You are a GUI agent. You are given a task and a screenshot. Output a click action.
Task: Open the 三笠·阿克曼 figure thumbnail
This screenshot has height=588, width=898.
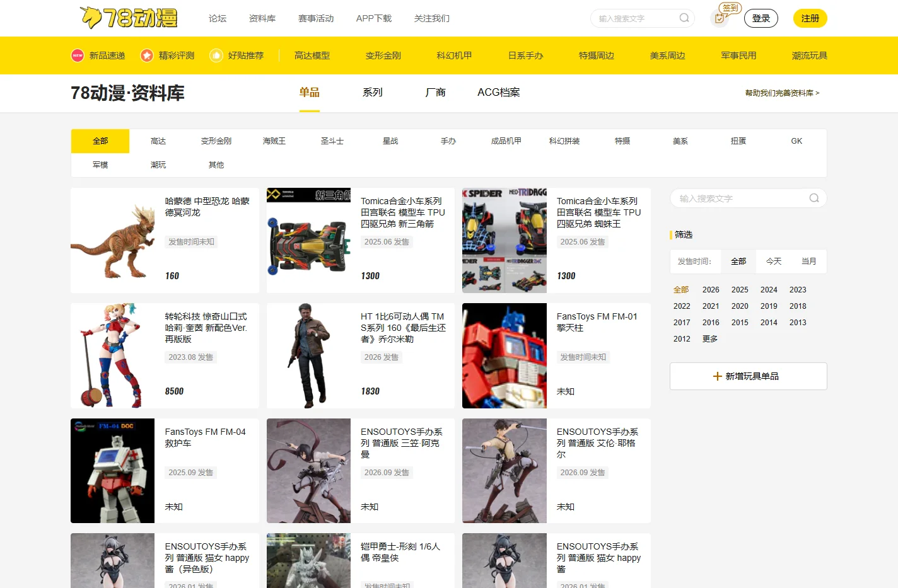coord(308,471)
